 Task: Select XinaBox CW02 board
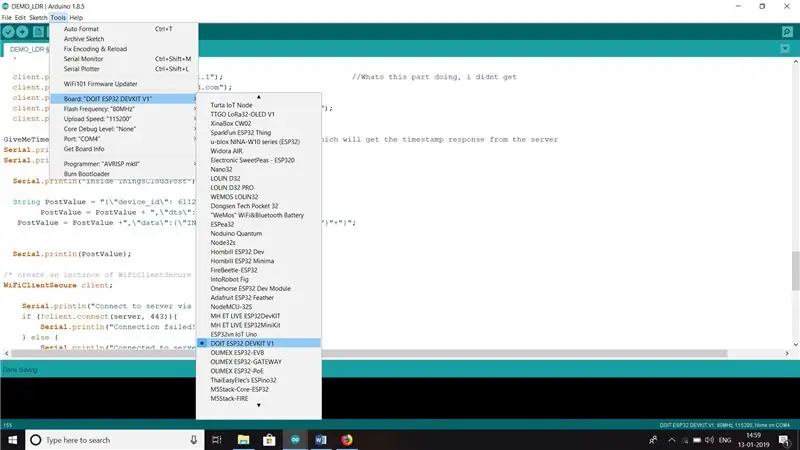(259, 123)
